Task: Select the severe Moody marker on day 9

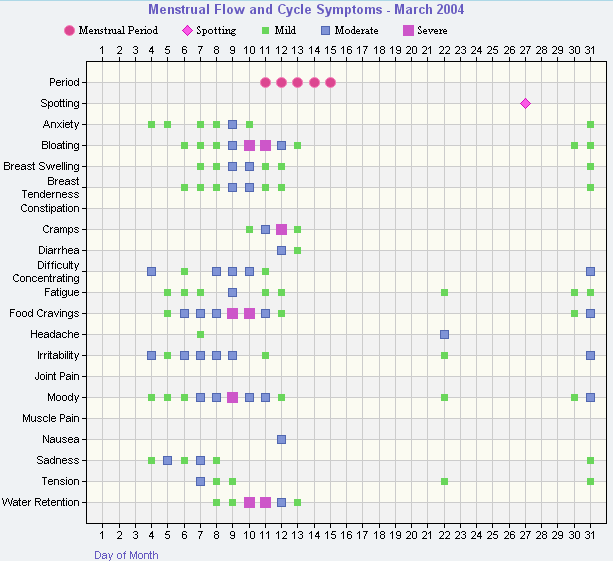Action: coord(233,397)
